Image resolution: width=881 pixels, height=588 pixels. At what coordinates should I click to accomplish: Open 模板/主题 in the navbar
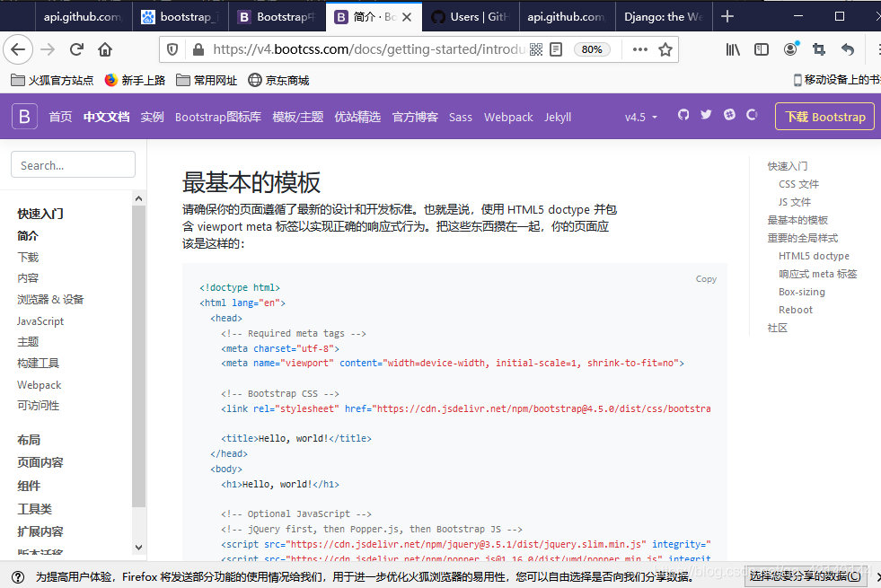point(298,117)
